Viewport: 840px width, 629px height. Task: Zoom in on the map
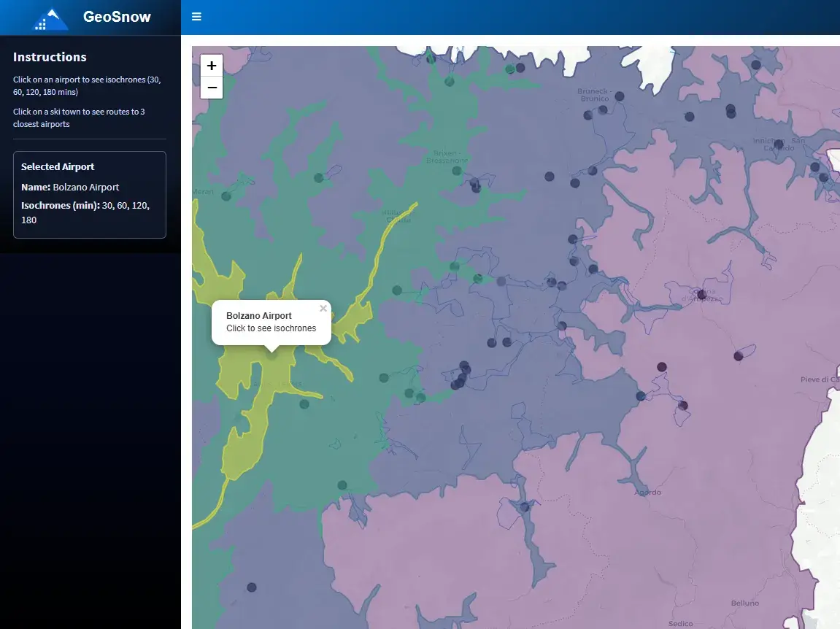click(x=212, y=66)
